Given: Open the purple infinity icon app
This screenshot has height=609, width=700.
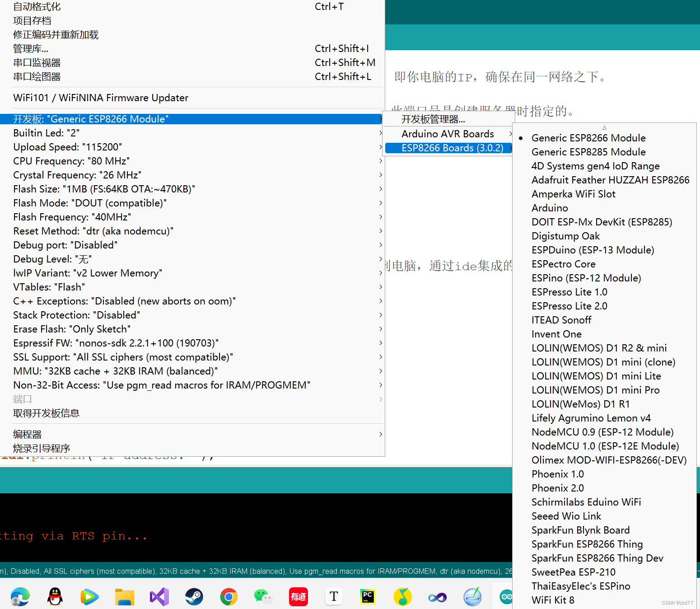Looking at the screenshot, I should click(438, 598).
